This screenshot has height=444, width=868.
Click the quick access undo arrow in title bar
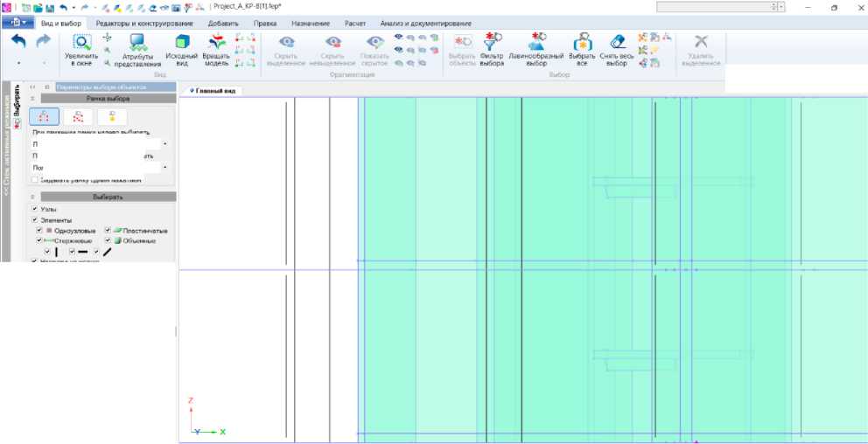(x=64, y=8)
